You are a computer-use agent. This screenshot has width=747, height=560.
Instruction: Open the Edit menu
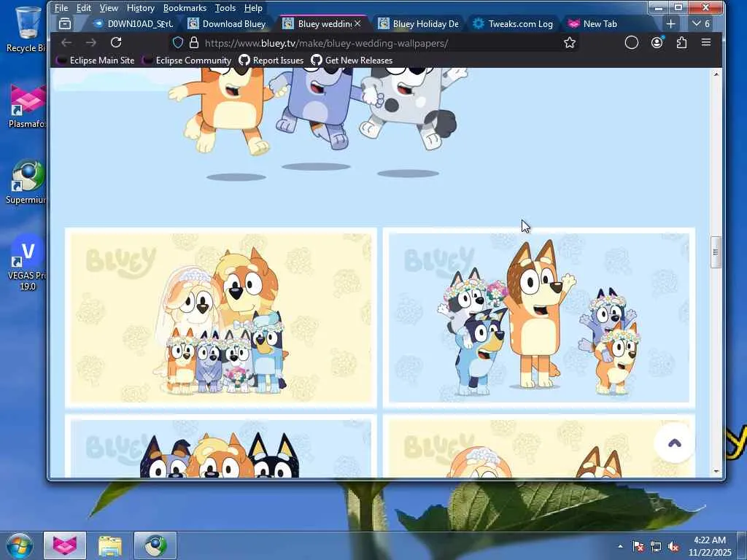(83, 8)
